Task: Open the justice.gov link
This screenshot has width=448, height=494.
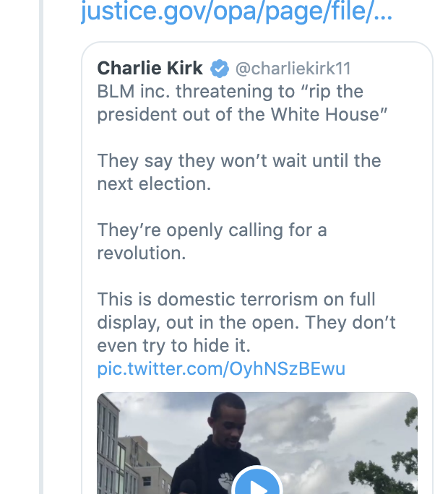Action: point(236,12)
